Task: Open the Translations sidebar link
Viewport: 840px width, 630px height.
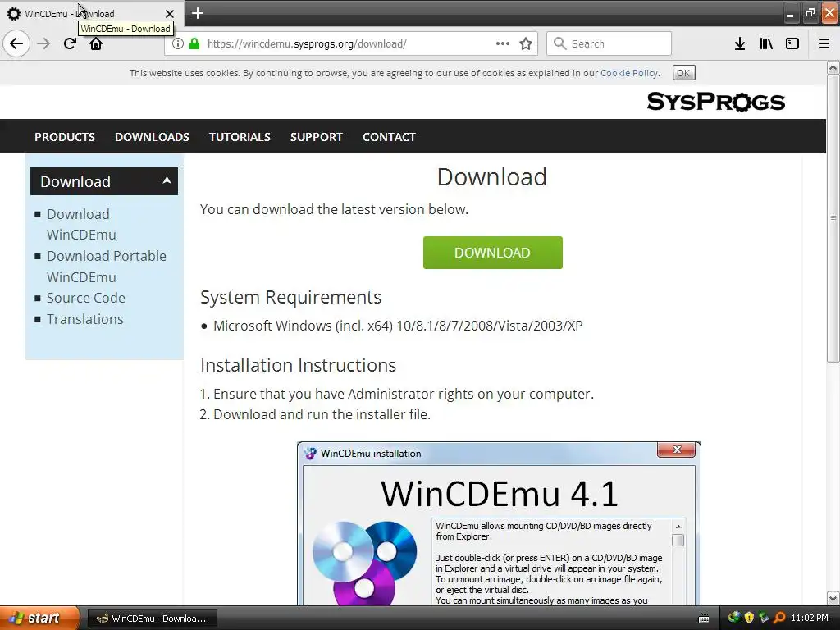Action: pyautogui.click(x=84, y=319)
